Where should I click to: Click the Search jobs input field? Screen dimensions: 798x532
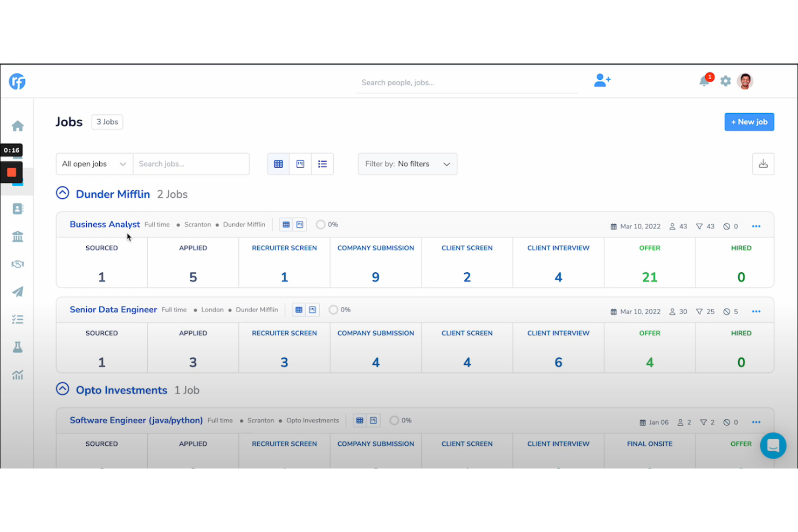coord(191,163)
